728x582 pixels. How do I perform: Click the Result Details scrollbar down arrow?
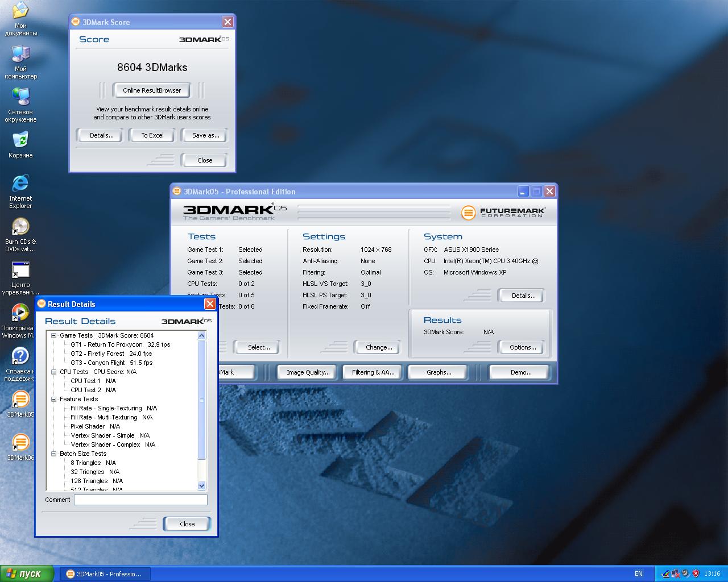201,486
